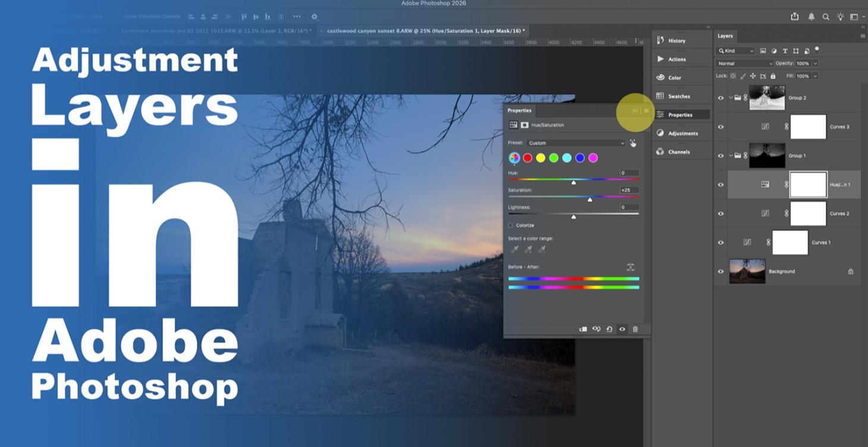Screen dimensions: 868x447
Task: Activate the on-image targeted adjustment hand tool
Action: click(x=633, y=143)
